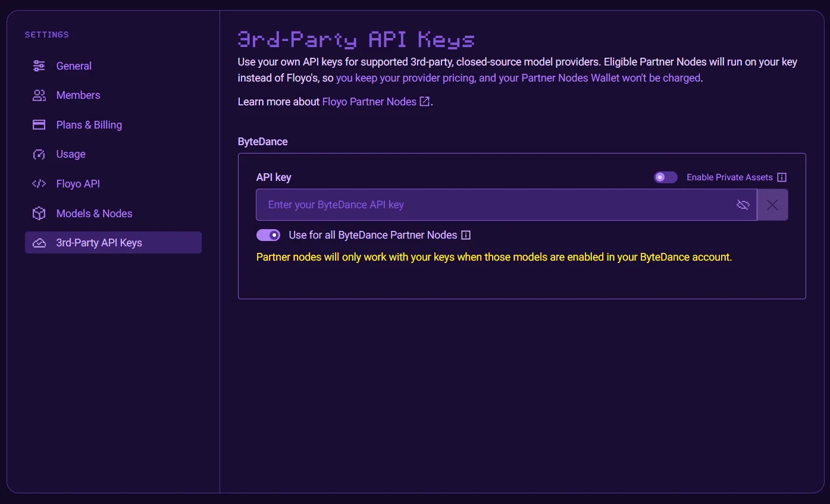Click info icon beside Enable Private Assets
This screenshot has height=504, width=830.
(x=782, y=177)
